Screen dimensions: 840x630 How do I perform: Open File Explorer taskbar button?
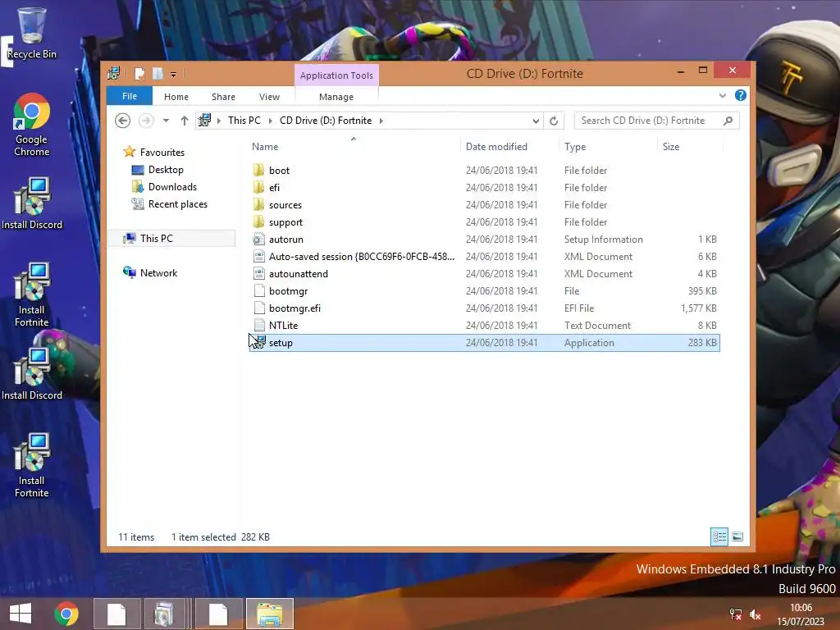[270, 614]
